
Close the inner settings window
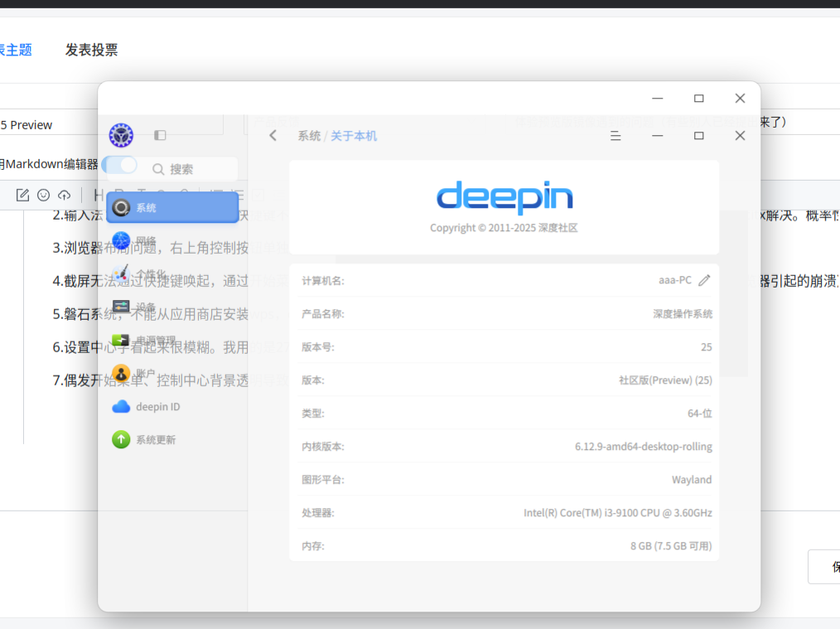pyautogui.click(x=740, y=136)
